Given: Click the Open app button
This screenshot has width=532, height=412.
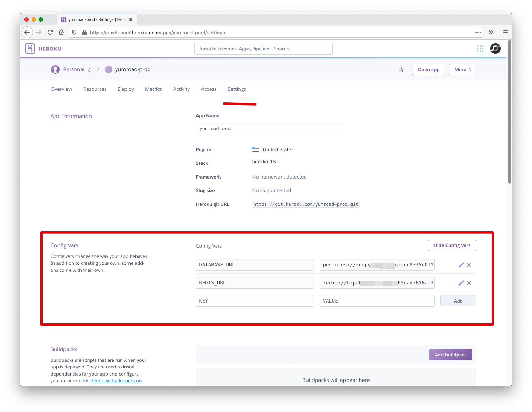Looking at the screenshot, I should pyautogui.click(x=428, y=69).
